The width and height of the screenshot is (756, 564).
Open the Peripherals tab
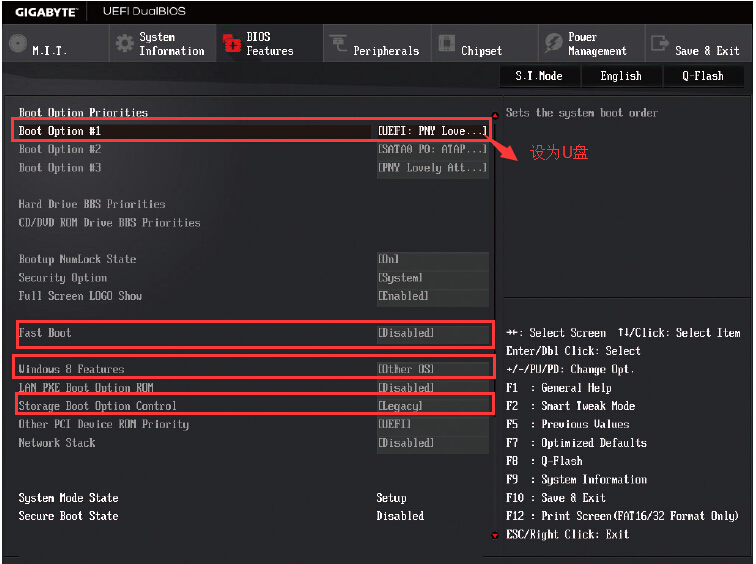click(x=377, y=43)
